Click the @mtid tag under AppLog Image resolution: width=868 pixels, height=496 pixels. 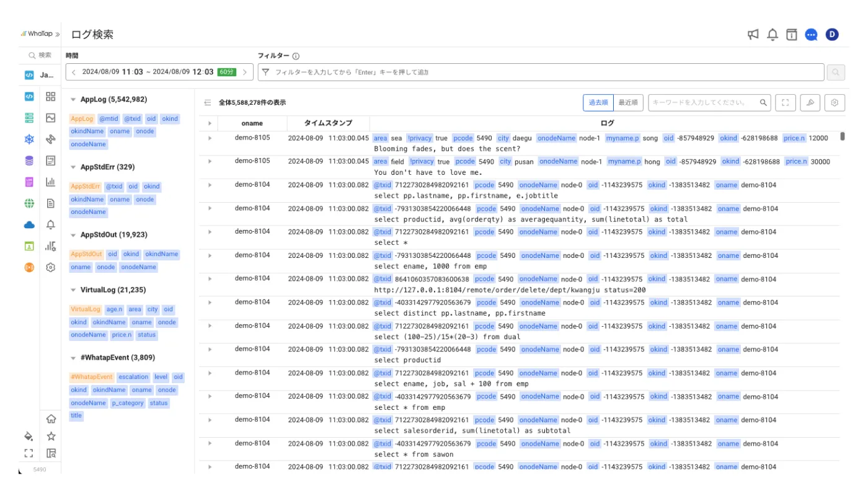coord(108,118)
